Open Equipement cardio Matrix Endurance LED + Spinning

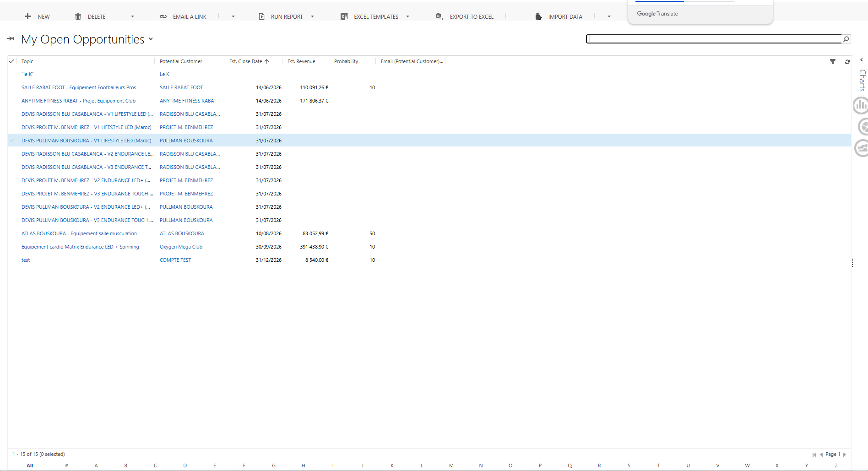[80, 247]
